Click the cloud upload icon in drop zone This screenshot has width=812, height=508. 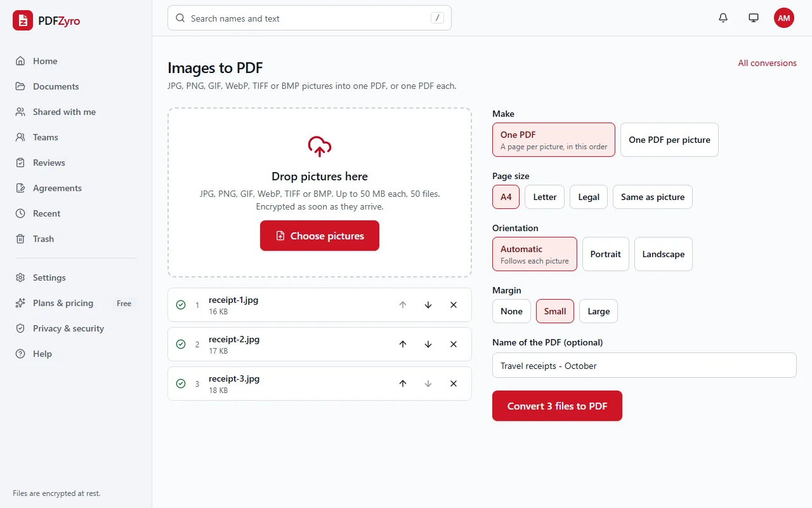(x=320, y=147)
